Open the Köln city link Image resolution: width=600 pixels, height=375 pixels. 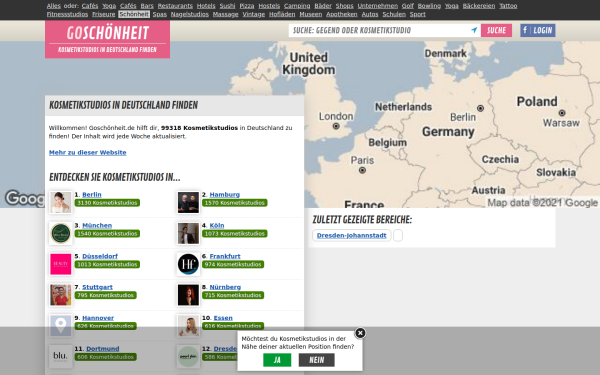coord(217,225)
